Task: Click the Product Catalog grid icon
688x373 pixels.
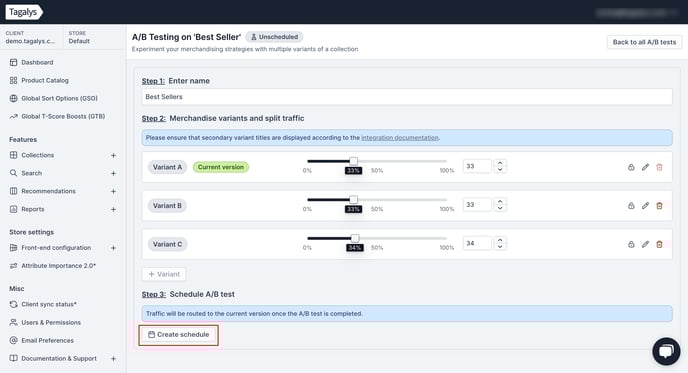Action: point(14,80)
